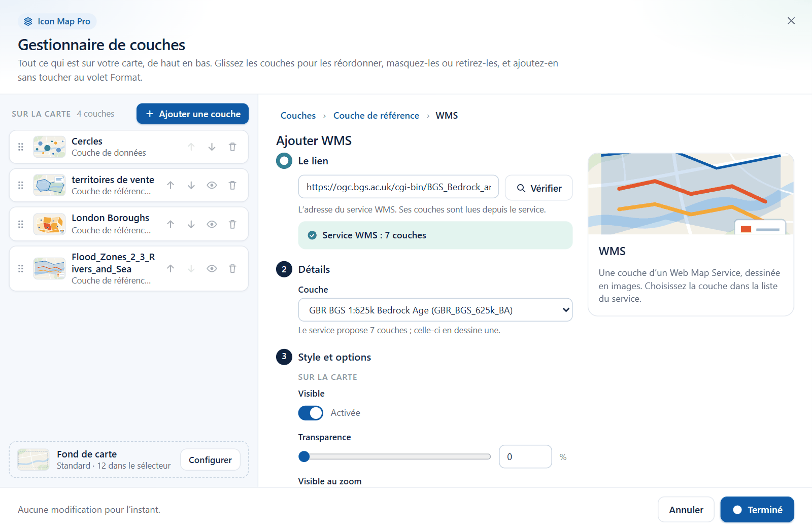Move territoires de vente layer up
This screenshot has width=812, height=531.
[x=171, y=185]
